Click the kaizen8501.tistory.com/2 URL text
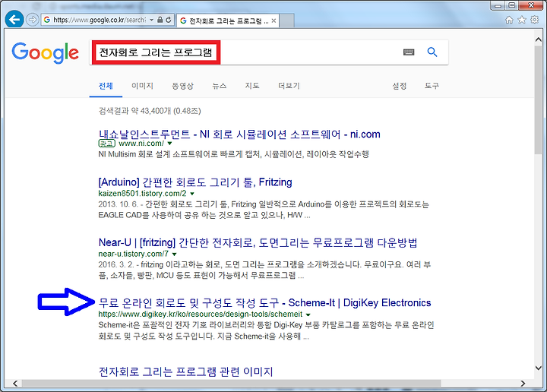The height and width of the screenshot is (392, 547). pyautogui.click(x=142, y=194)
